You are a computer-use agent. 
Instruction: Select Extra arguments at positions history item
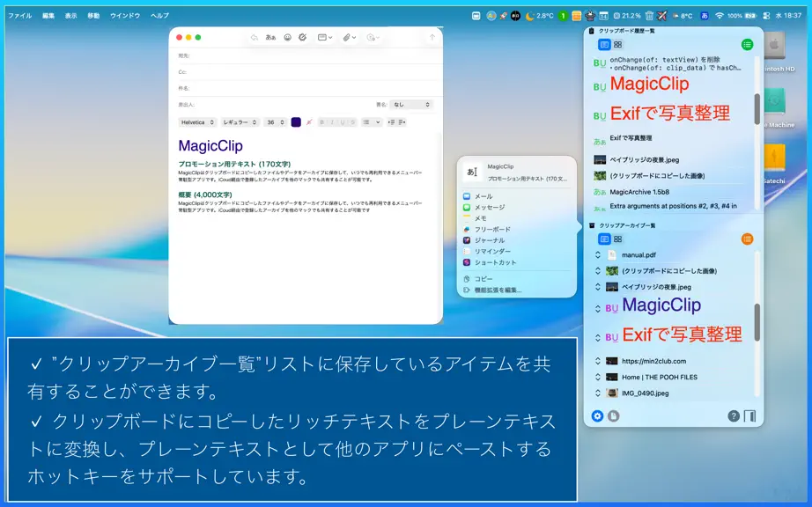point(673,206)
